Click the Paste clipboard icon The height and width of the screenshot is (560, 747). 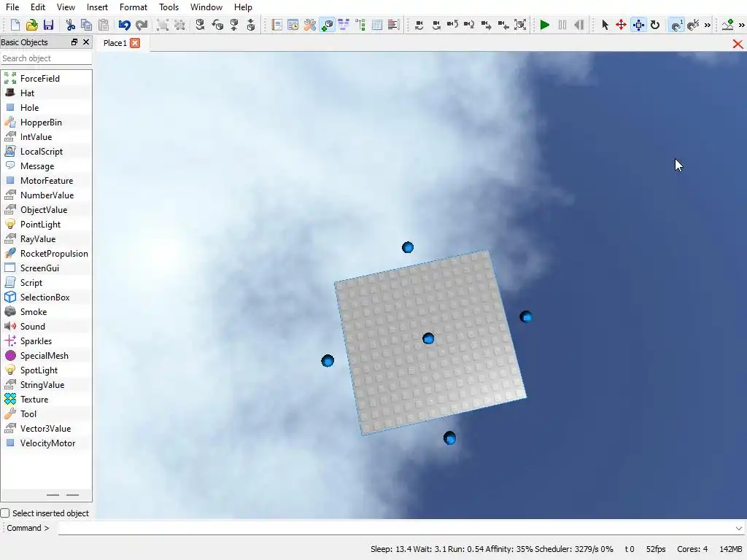pyautogui.click(x=104, y=25)
